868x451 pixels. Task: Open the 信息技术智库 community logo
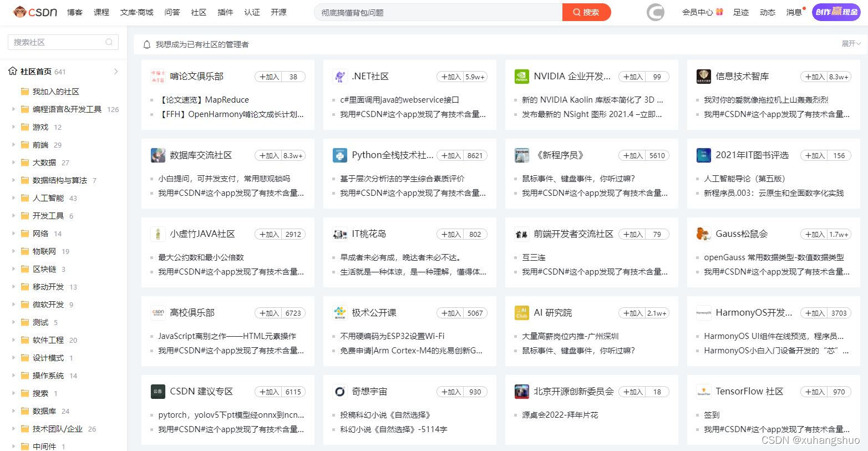pyautogui.click(x=704, y=77)
